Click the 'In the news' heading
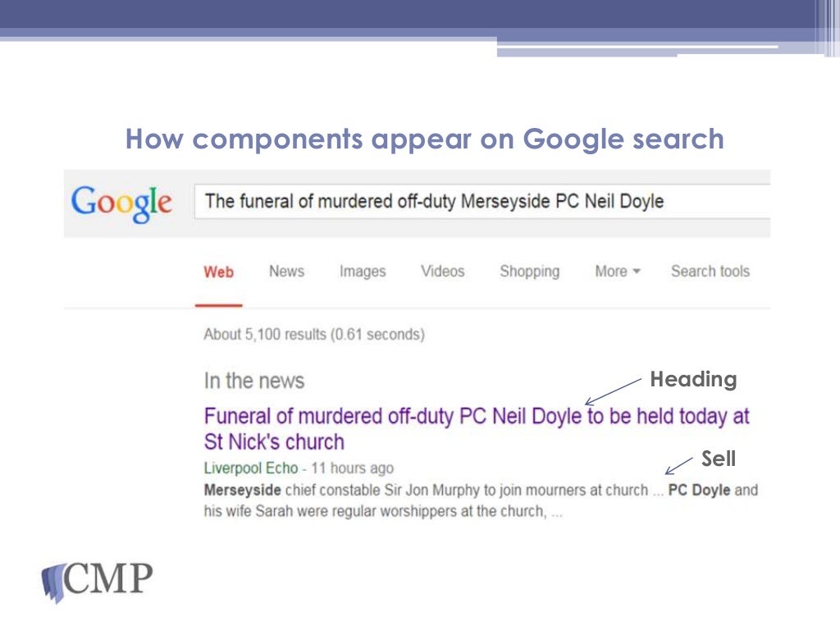Image resolution: width=840 pixels, height=630 pixels. click(254, 381)
